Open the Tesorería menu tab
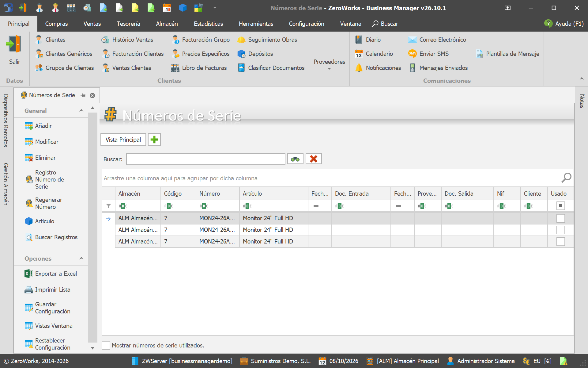 pyautogui.click(x=128, y=24)
